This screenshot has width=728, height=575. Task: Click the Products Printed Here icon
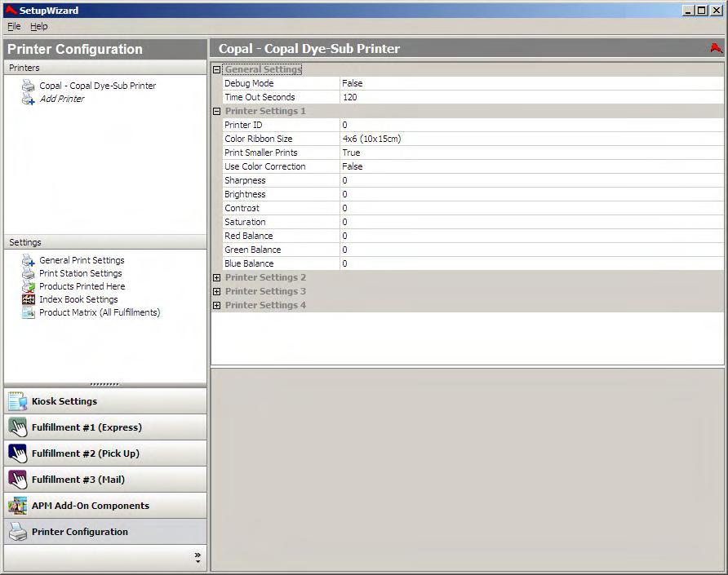(x=29, y=286)
